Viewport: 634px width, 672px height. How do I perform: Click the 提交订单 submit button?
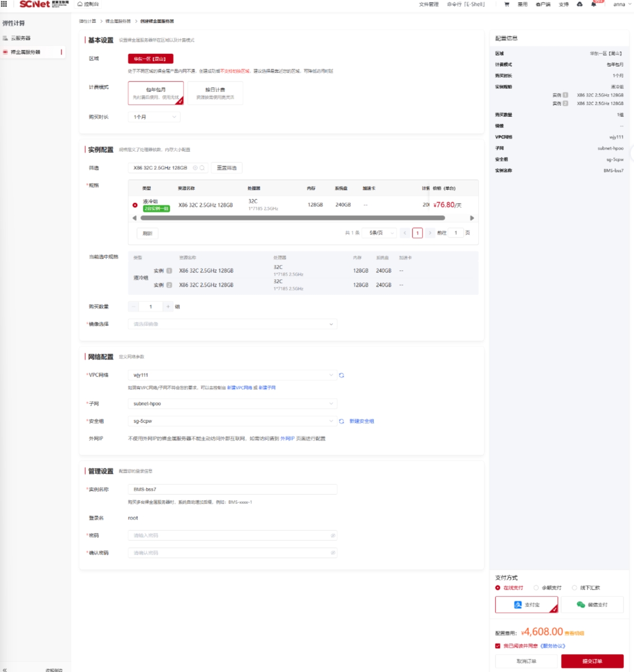click(x=592, y=661)
